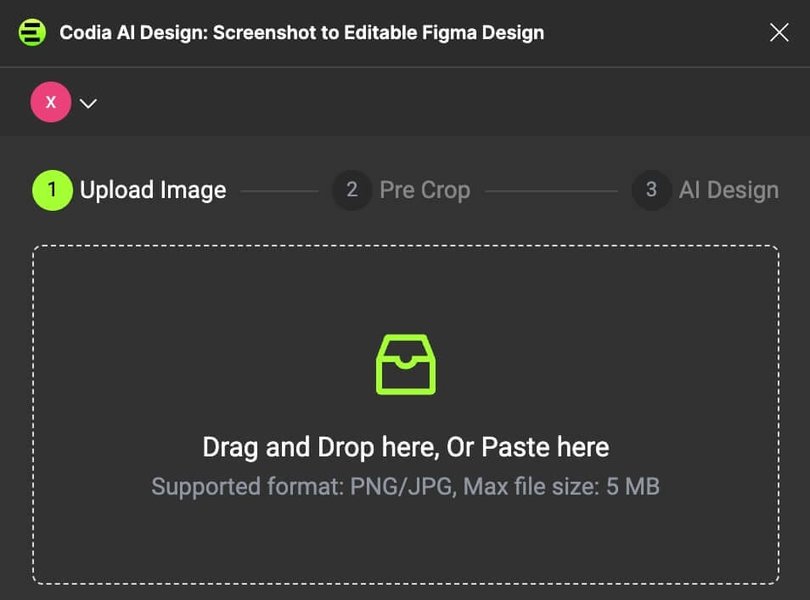Switch to the Pre Crop step label
This screenshot has height=600, width=810.
[x=424, y=190]
